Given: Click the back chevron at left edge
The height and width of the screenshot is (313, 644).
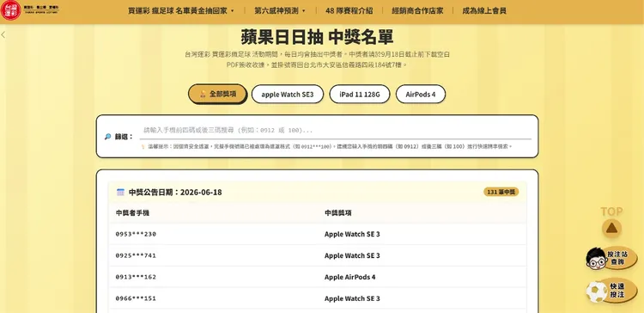Looking at the screenshot, I should tap(3, 35).
